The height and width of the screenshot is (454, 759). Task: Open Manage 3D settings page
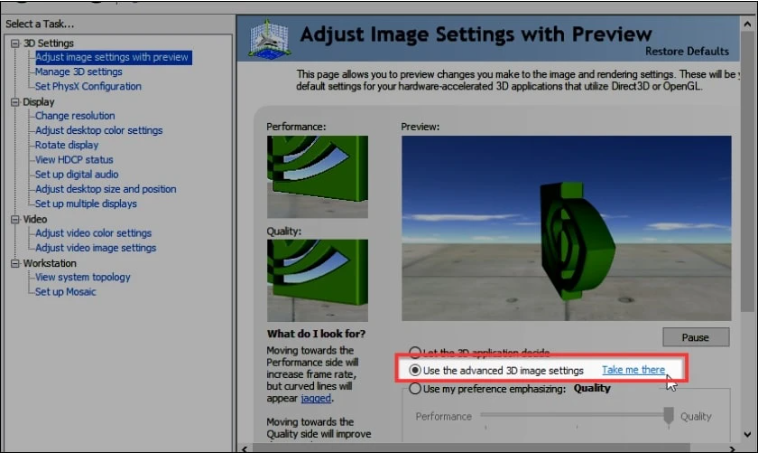click(x=79, y=72)
